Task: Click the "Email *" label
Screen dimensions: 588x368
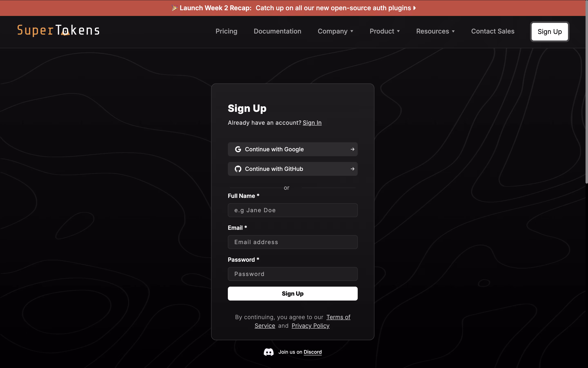Action: click(237, 228)
